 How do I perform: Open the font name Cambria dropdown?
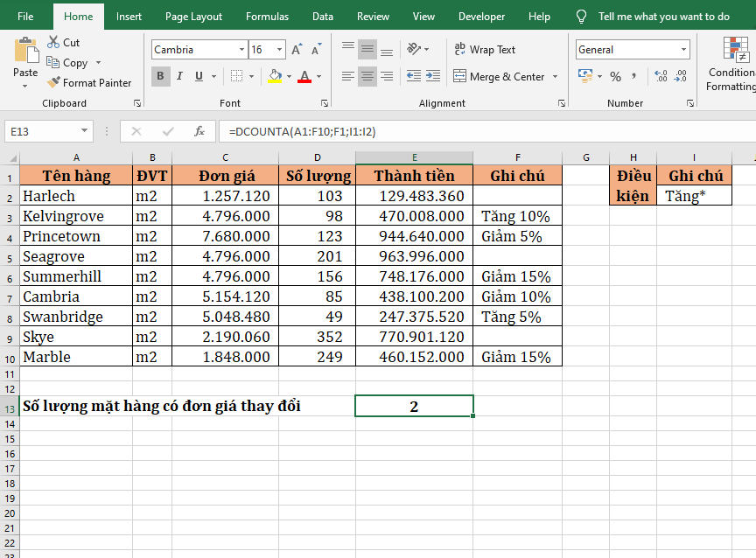point(241,50)
